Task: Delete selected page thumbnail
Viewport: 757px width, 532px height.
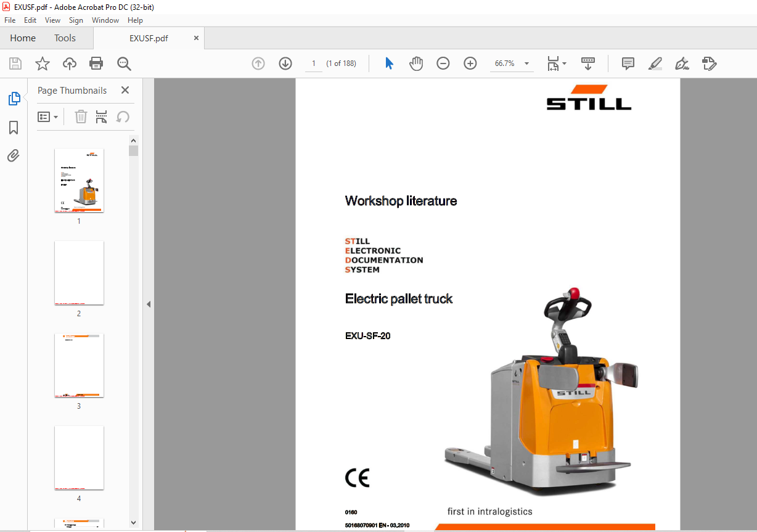Action: tap(81, 117)
